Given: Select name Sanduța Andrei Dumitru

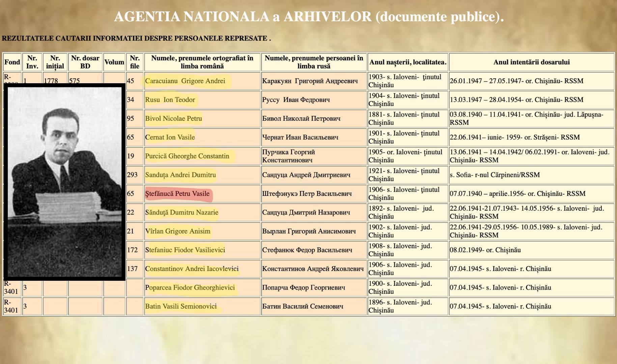Looking at the screenshot, I should pos(180,175).
